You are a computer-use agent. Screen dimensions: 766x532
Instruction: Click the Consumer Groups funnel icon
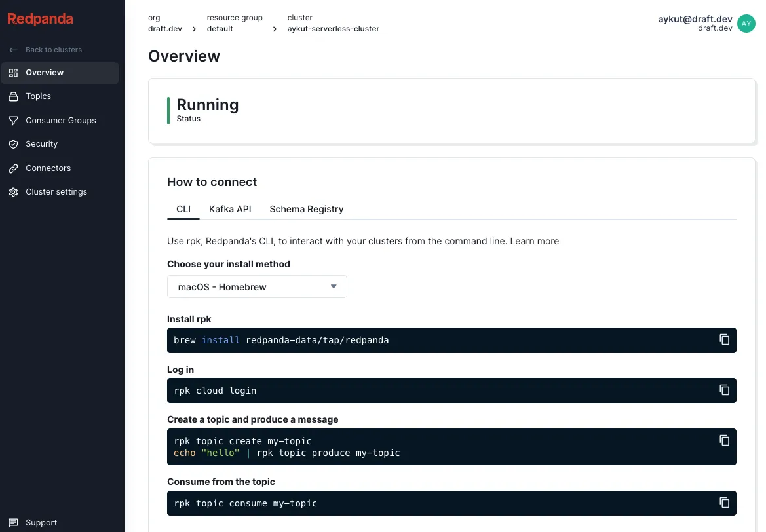14,120
